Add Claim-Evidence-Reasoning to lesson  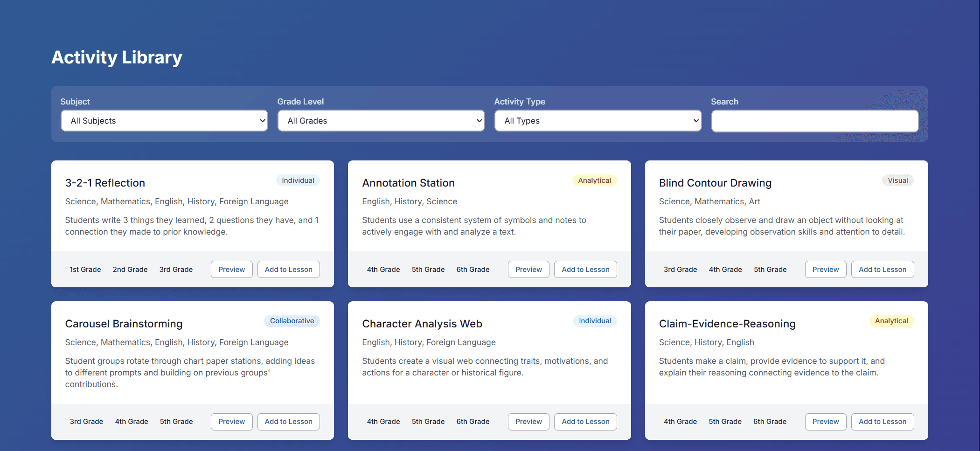click(x=883, y=422)
